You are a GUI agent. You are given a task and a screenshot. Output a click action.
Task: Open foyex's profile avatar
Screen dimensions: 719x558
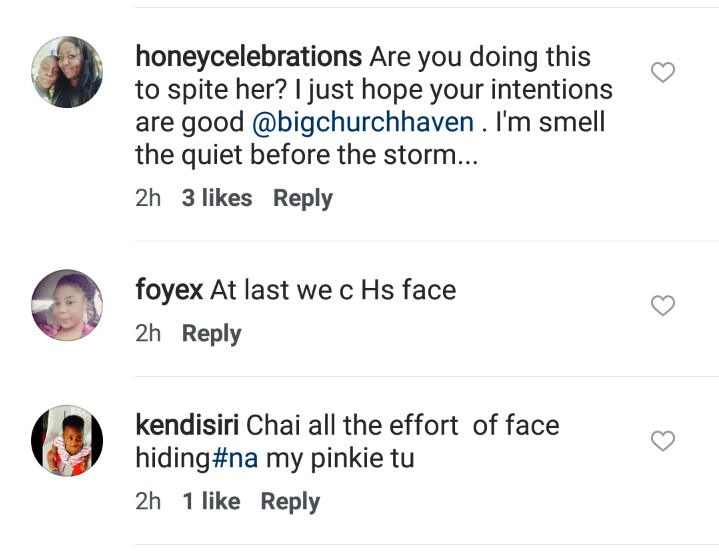click(67, 305)
